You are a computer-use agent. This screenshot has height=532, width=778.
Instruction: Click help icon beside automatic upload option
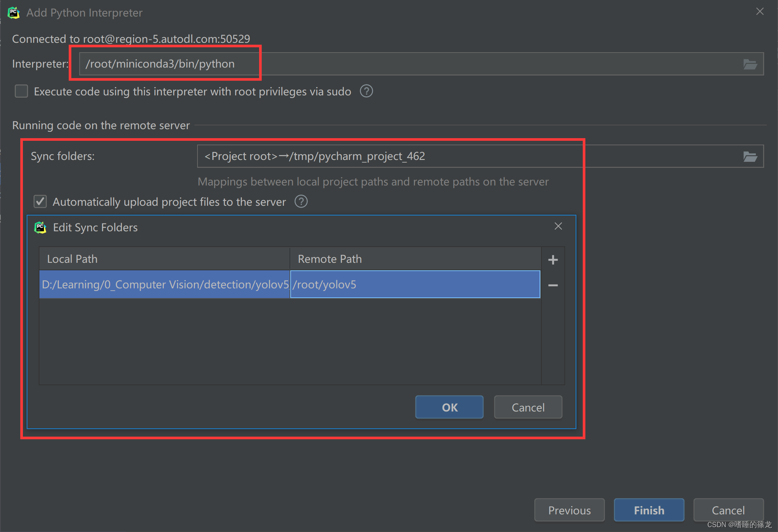[x=301, y=202]
